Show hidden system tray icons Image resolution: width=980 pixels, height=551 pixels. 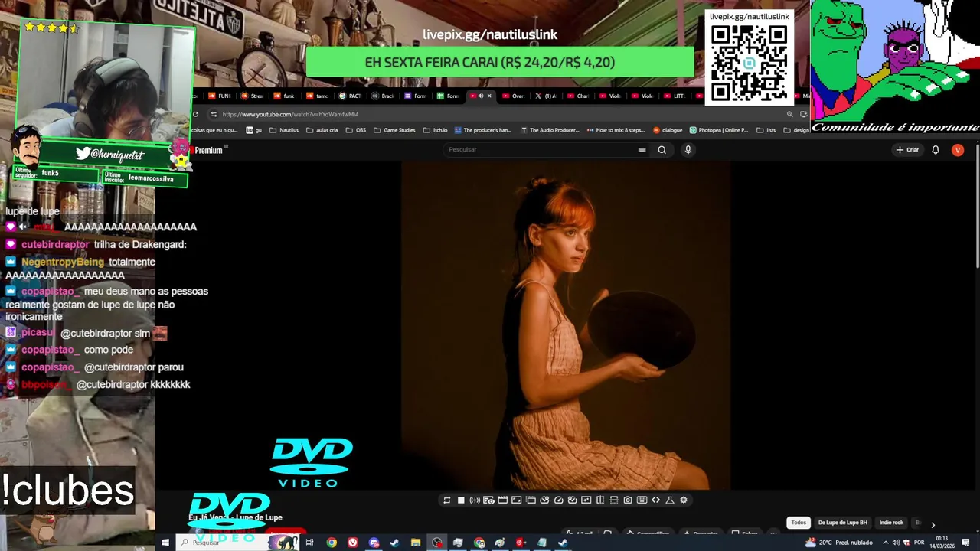886,543
